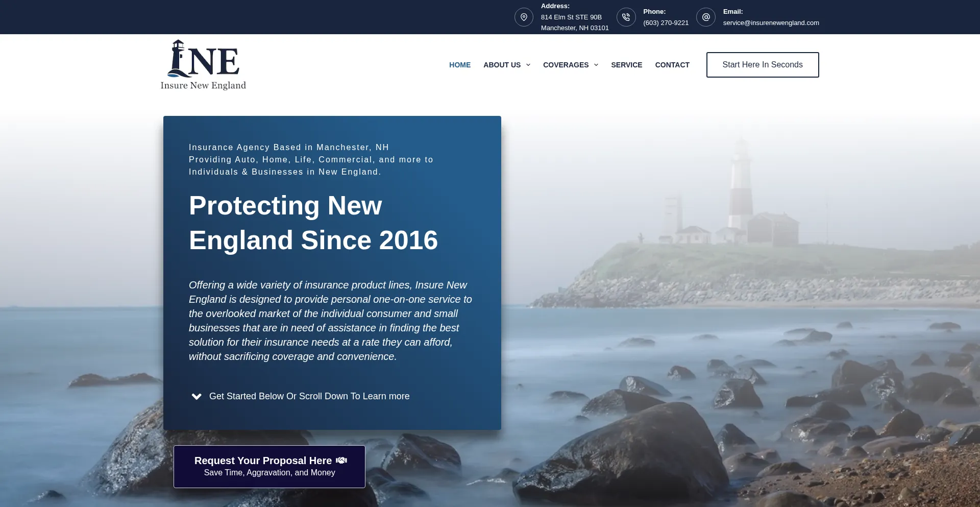The width and height of the screenshot is (980, 507).
Task: Open the COVERAGES dropdown menu
Action: (x=566, y=65)
